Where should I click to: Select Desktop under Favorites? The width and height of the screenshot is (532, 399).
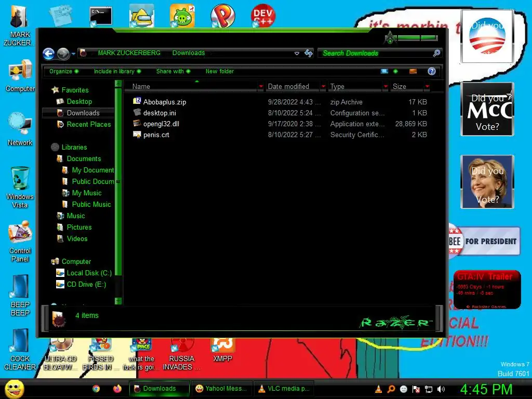(x=79, y=101)
